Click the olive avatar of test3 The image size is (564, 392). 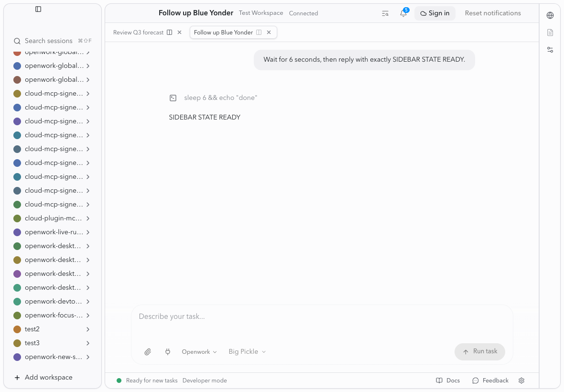pyautogui.click(x=17, y=343)
